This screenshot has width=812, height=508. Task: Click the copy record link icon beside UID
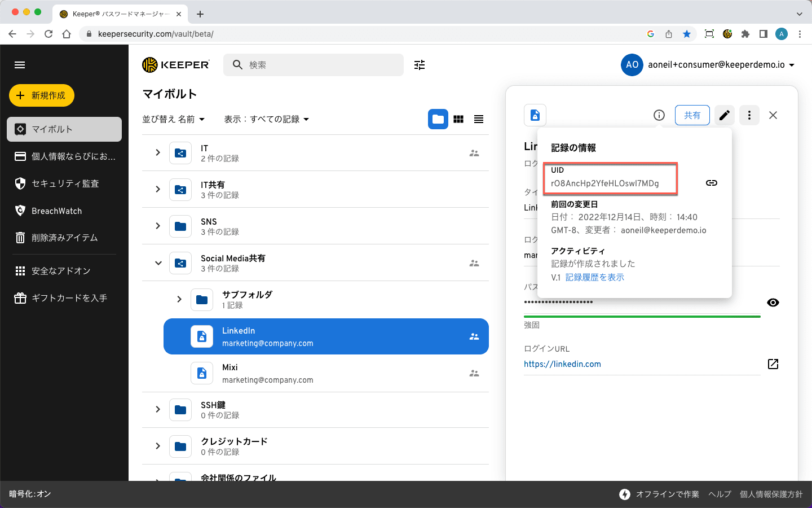[711, 183]
